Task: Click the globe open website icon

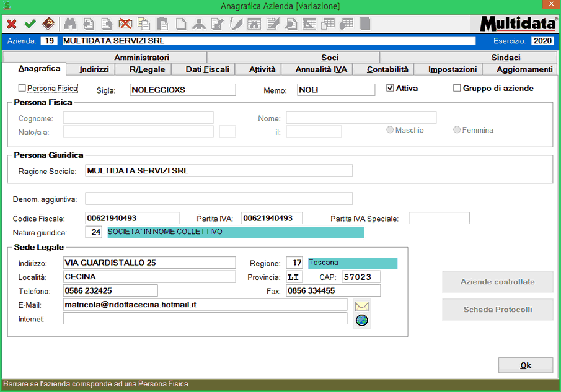Action: click(362, 321)
